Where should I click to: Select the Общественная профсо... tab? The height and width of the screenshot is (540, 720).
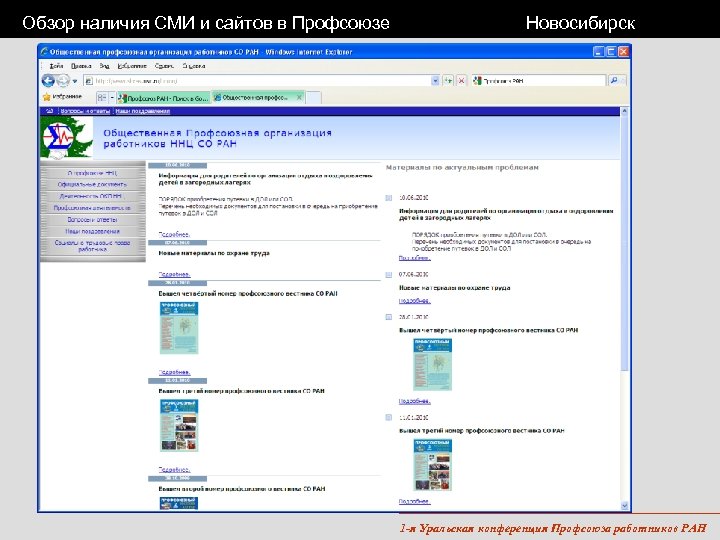tap(254, 97)
